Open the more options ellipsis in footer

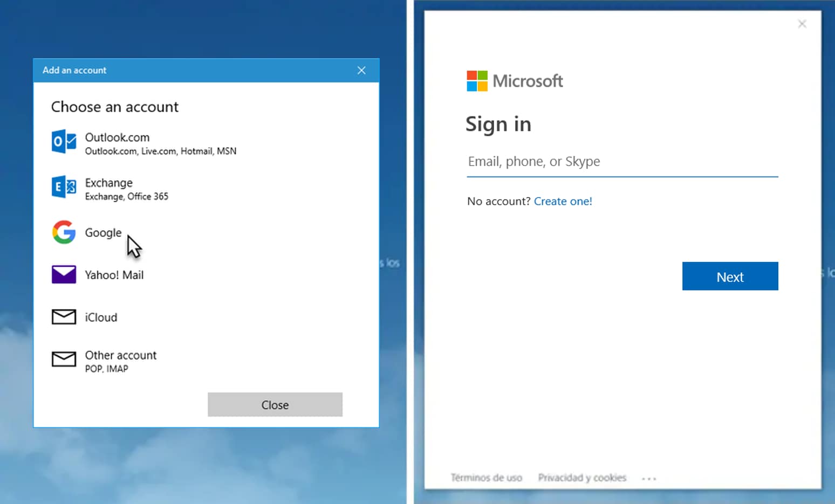point(649,478)
